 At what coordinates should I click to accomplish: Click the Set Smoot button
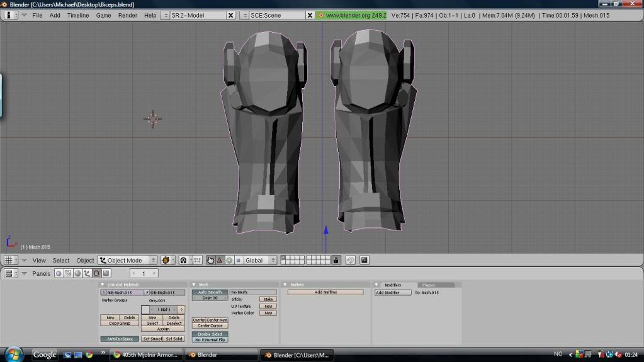coord(152,339)
